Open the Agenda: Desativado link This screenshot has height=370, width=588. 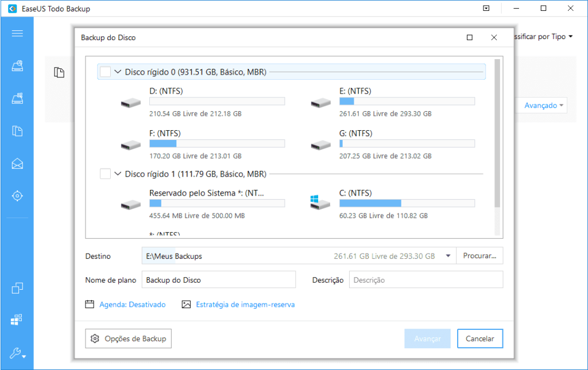(133, 305)
